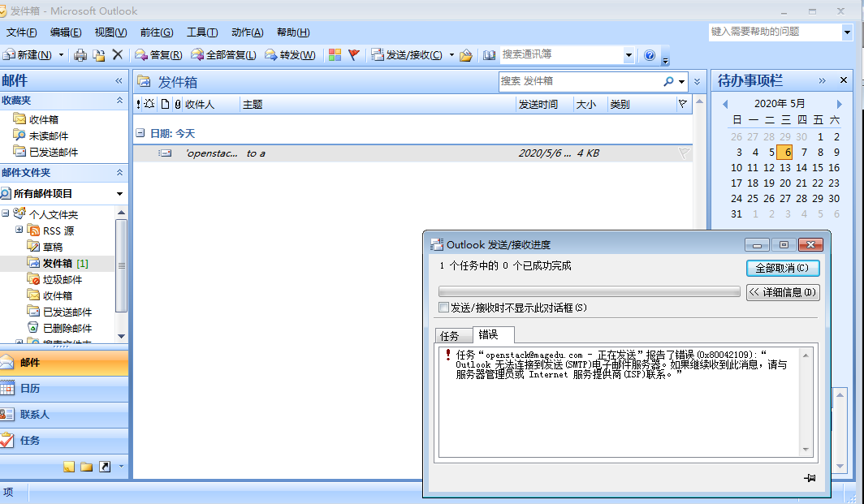Open navigation pane configure buttons dropdown

coord(121,467)
